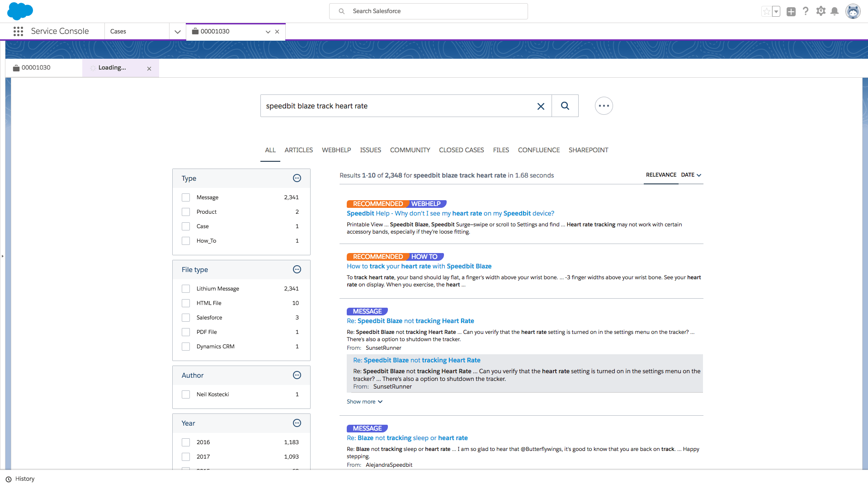868x488 pixels.
Task: Open the nested Re: Speedbit Blaze not tracking reply link
Action: pos(417,360)
